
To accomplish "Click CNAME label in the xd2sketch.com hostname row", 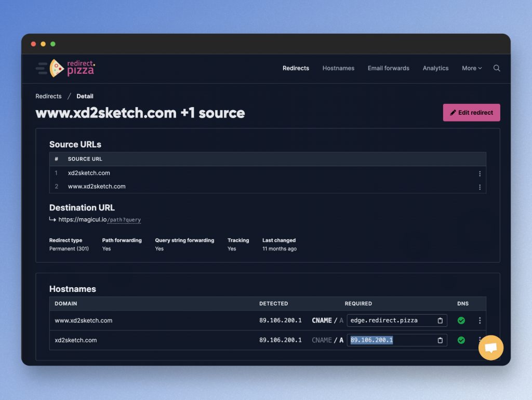I will [322, 340].
